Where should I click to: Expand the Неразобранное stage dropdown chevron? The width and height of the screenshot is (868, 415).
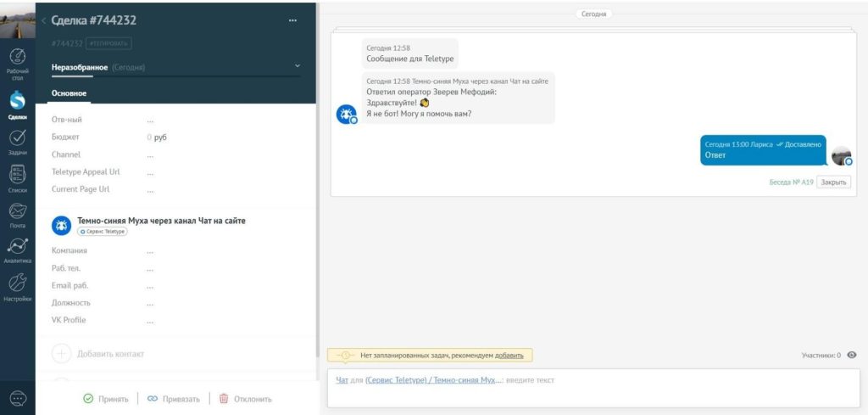pos(298,66)
